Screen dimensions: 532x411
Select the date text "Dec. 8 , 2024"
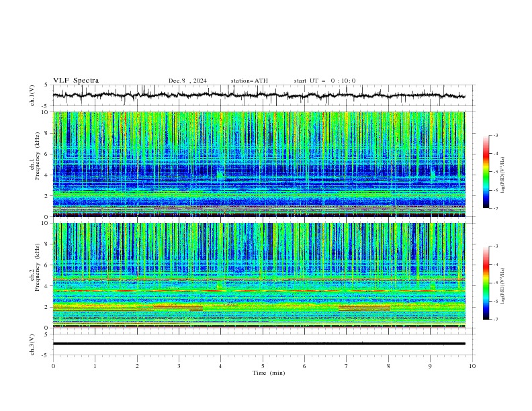(187, 81)
